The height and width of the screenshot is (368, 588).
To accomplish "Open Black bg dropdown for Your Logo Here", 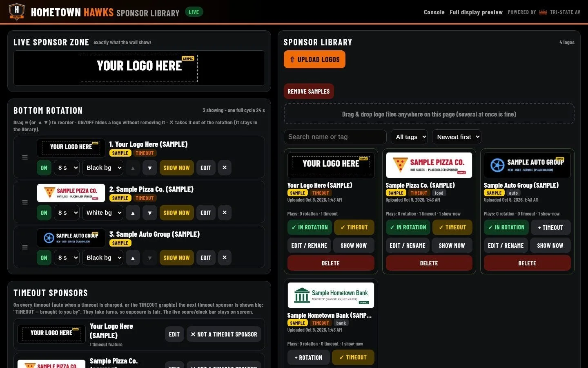I will tap(103, 168).
